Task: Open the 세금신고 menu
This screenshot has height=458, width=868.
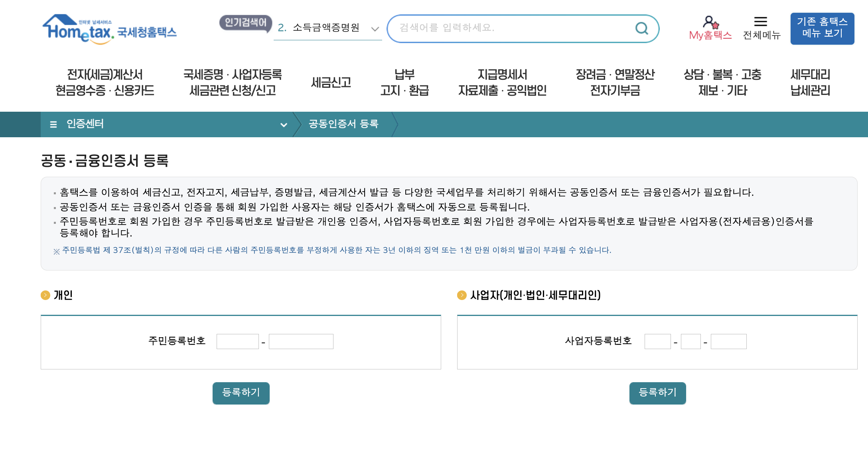Action: [x=331, y=83]
